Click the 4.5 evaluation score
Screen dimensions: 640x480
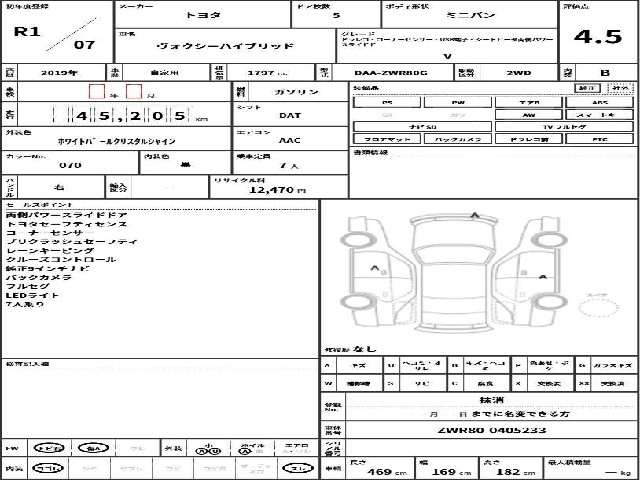tap(598, 37)
